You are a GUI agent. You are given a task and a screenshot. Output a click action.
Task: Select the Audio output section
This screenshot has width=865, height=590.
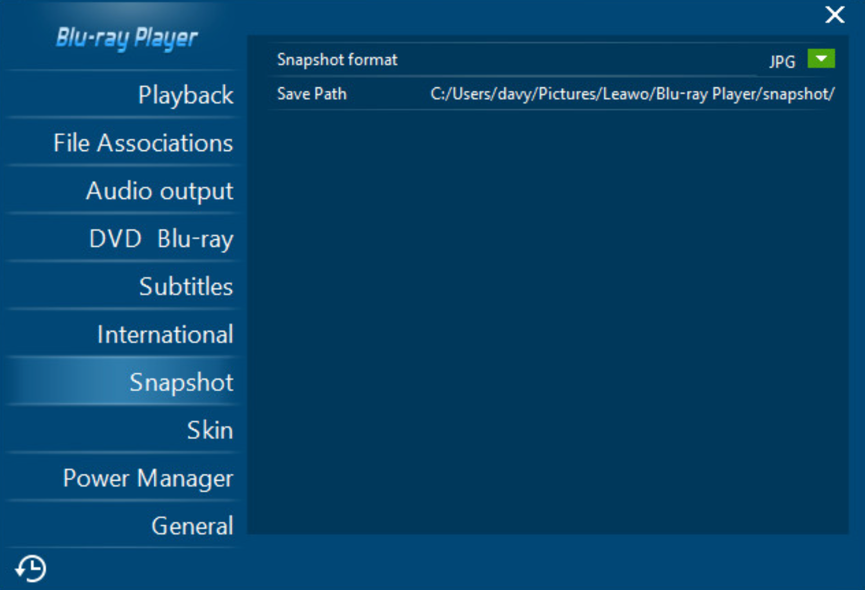click(x=159, y=191)
